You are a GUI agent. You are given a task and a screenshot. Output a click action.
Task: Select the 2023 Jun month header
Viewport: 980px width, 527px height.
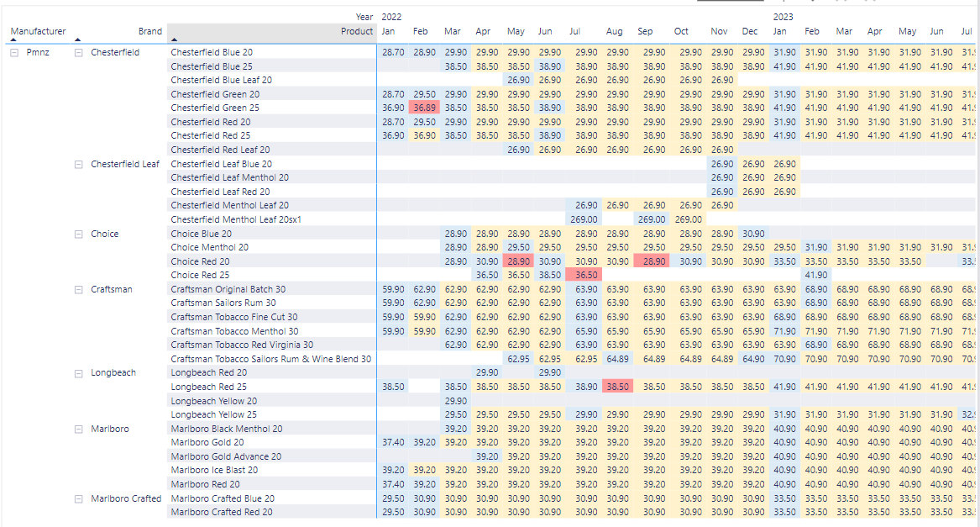(x=936, y=31)
